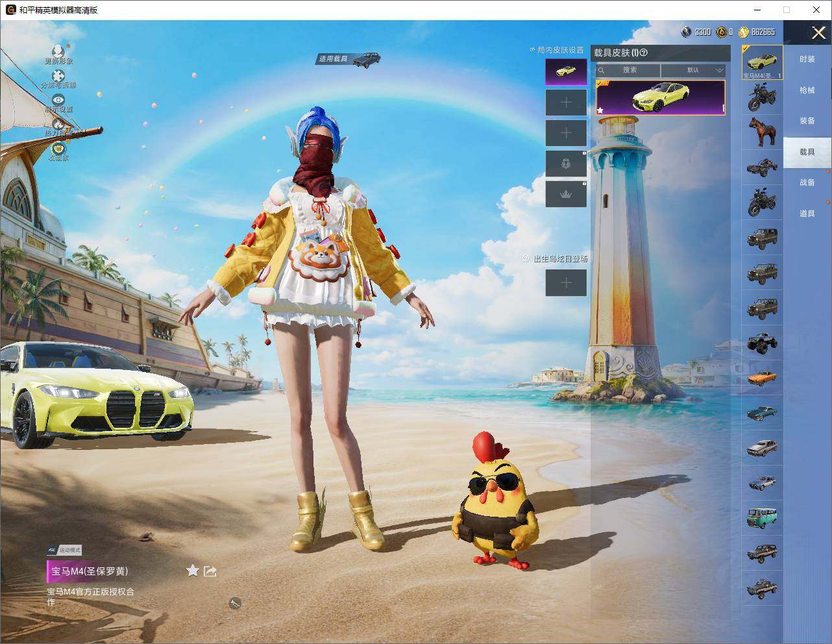The height and width of the screenshot is (644, 832).
Task: Select the teal classic car
Action: (x=763, y=413)
